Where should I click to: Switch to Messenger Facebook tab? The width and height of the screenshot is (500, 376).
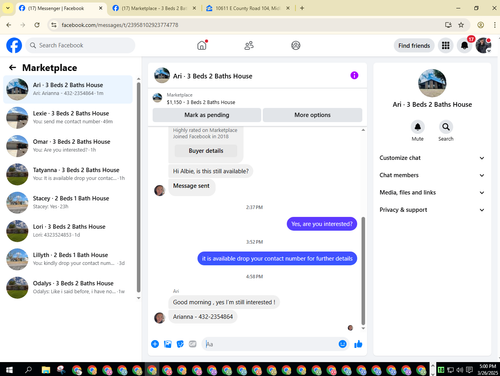[61, 8]
